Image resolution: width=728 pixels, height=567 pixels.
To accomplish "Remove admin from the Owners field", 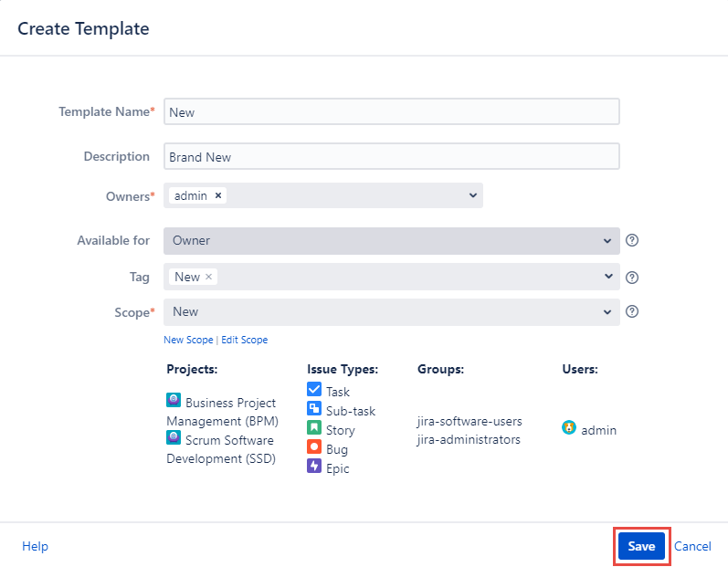I will click(x=219, y=195).
